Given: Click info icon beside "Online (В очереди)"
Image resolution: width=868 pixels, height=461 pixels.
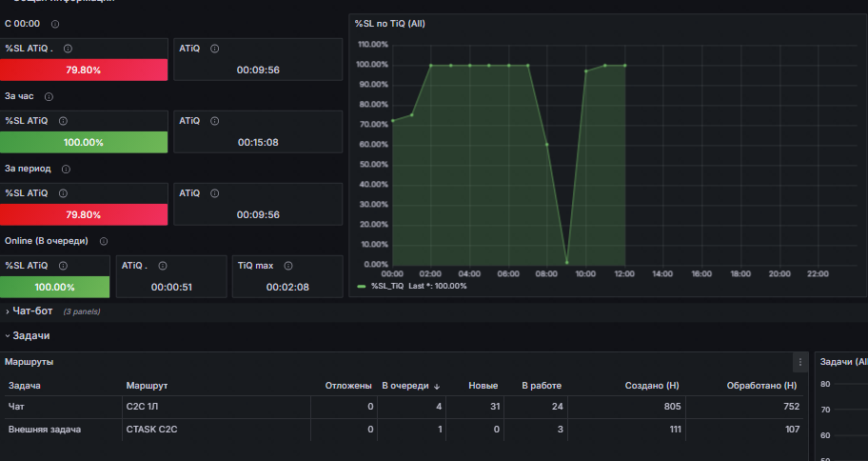Looking at the screenshot, I should [104, 241].
